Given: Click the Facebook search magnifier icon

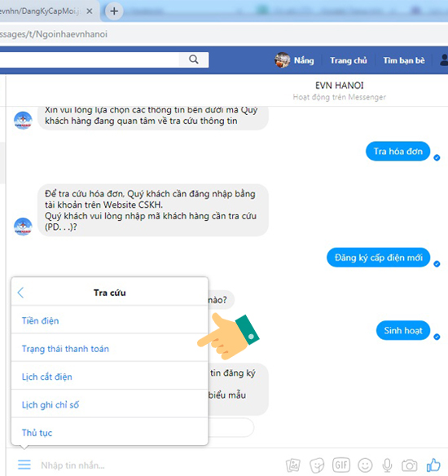Looking at the screenshot, I should [194, 59].
